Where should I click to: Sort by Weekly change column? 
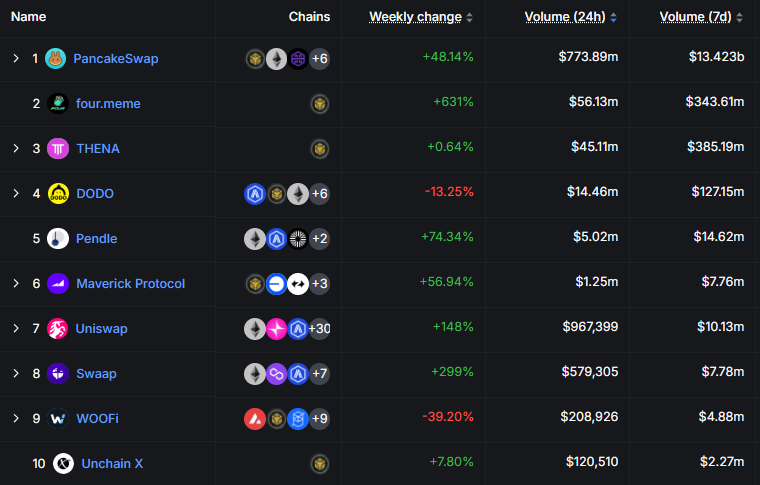coord(415,17)
